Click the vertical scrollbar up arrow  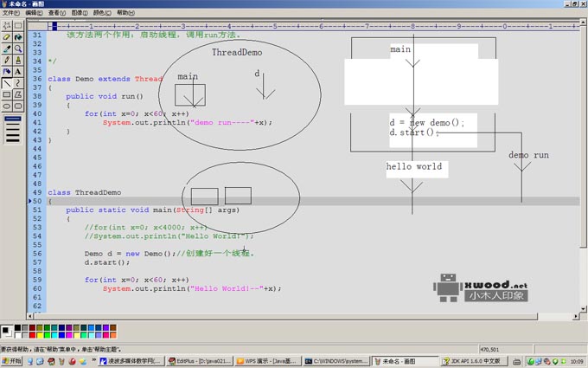[583, 23]
